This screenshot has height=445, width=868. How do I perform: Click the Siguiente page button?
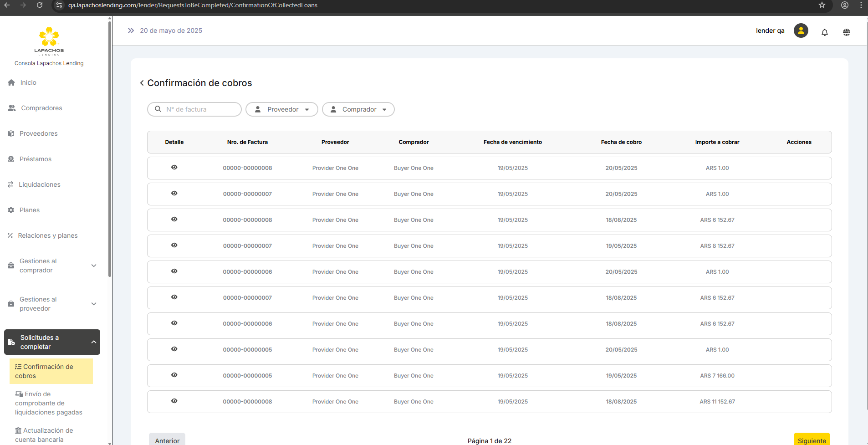pyautogui.click(x=812, y=440)
